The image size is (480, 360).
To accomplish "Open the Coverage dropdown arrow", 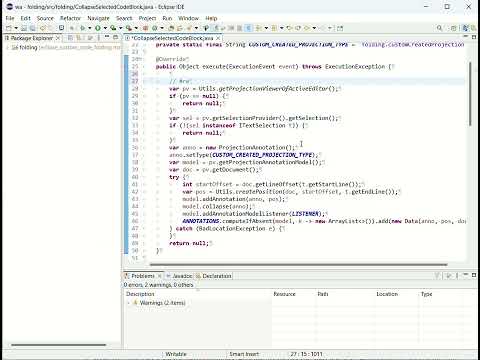I will pos(121,28).
